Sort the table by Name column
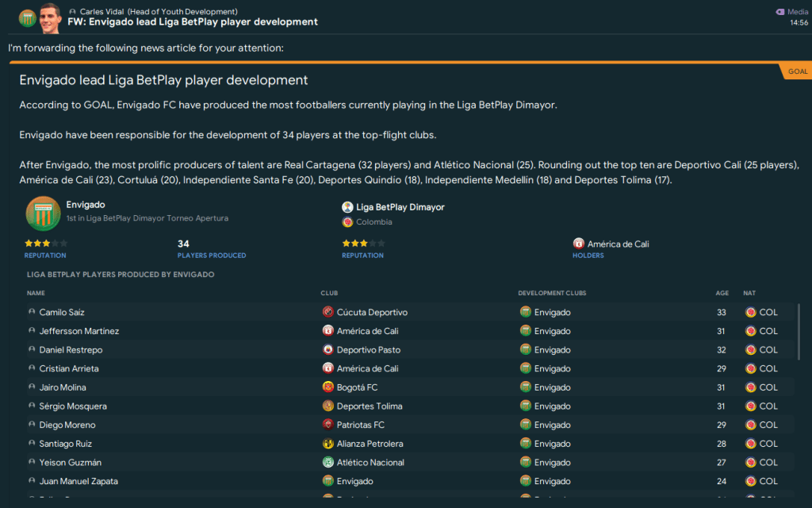812x508 pixels. [36, 294]
